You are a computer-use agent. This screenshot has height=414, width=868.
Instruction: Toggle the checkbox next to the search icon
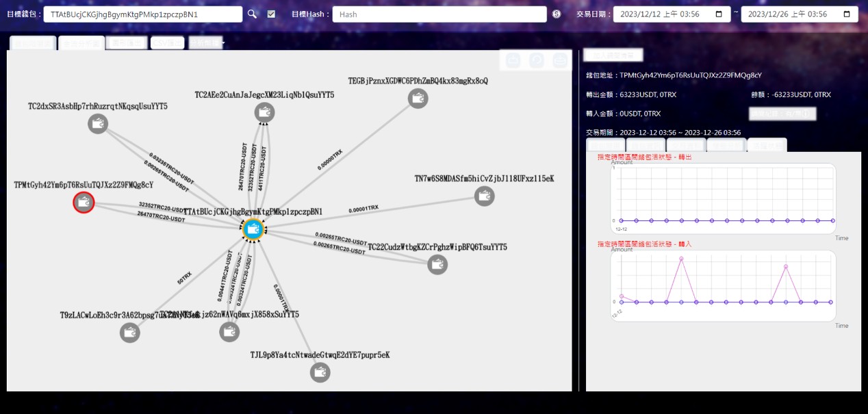[272, 14]
